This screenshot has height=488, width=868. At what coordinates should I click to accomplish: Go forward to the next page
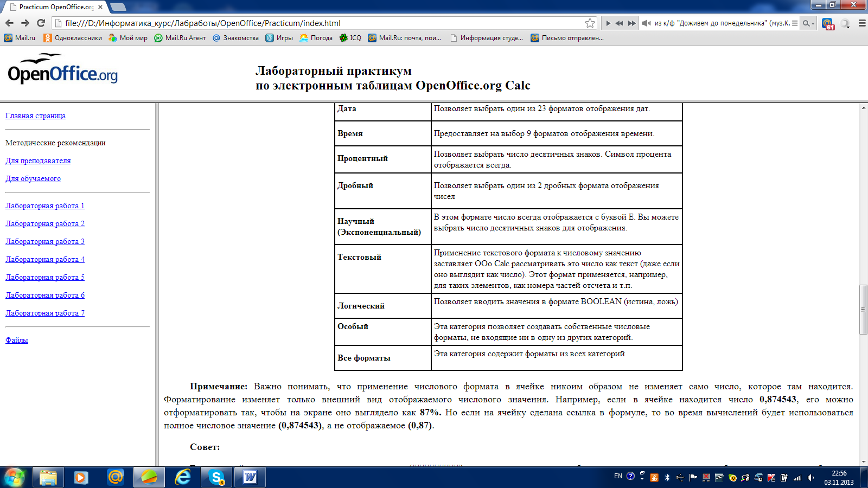pyautogui.click(x=25, y=23)
